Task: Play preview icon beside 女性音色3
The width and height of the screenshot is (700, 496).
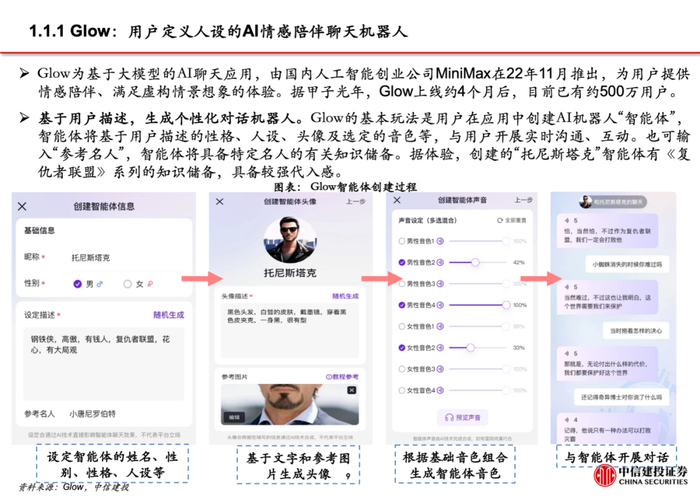Action: tap(440, 369)
